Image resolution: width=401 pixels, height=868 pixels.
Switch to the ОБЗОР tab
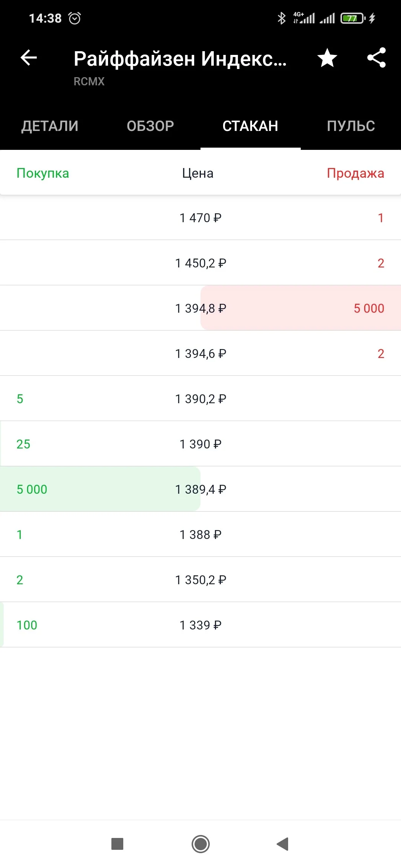click(x=150, y=126)
